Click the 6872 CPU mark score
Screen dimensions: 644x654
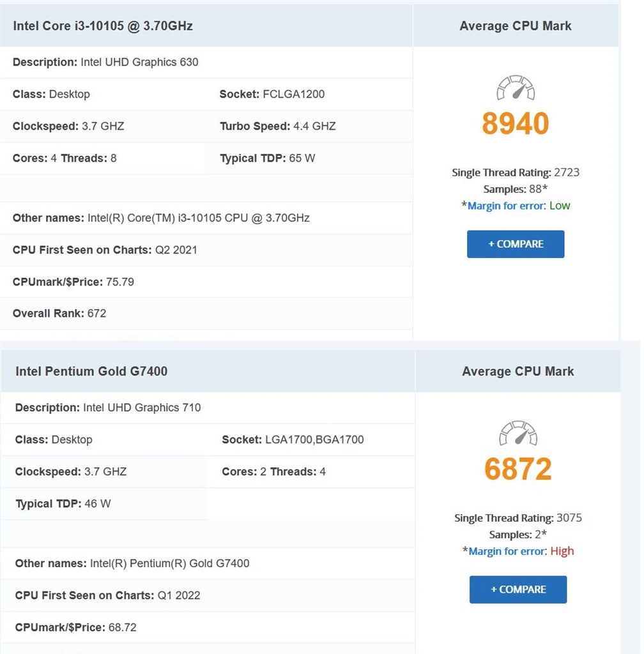pyautogui.click(x=518, y=469)
